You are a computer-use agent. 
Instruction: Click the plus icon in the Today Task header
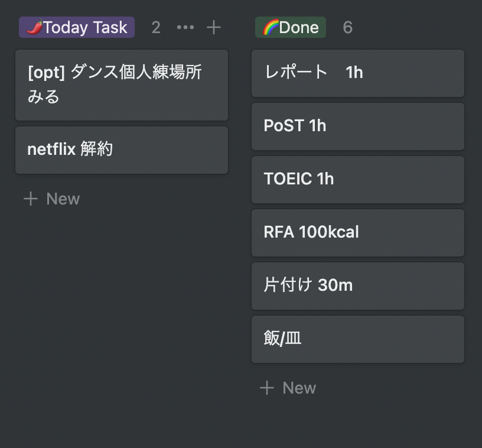click(x=213, y=27)
